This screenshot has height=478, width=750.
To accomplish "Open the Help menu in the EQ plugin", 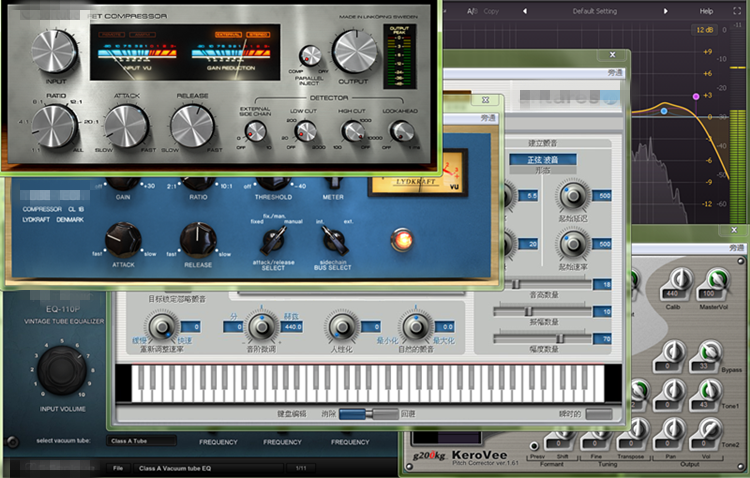I will 706,11.
